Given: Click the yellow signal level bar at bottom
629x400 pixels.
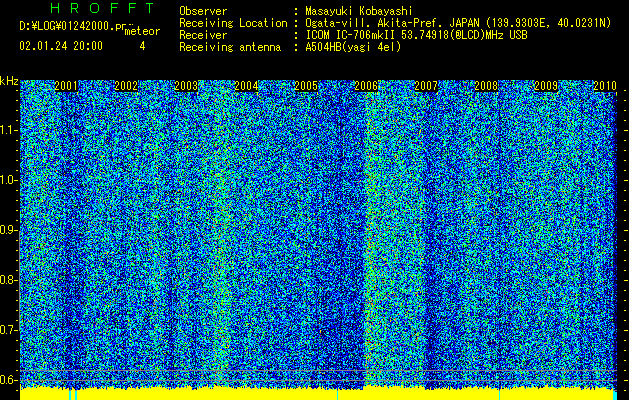Looking at the screenshot, I should pos(318,394).
